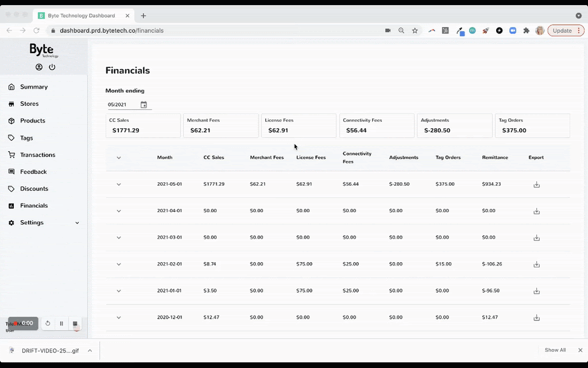Restart the screen recording

[48, 324]
